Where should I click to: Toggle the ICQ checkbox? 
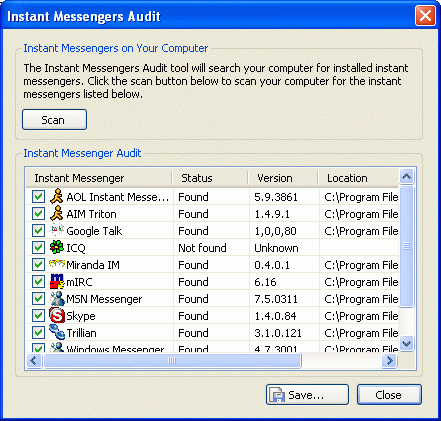tap(38, 248)
